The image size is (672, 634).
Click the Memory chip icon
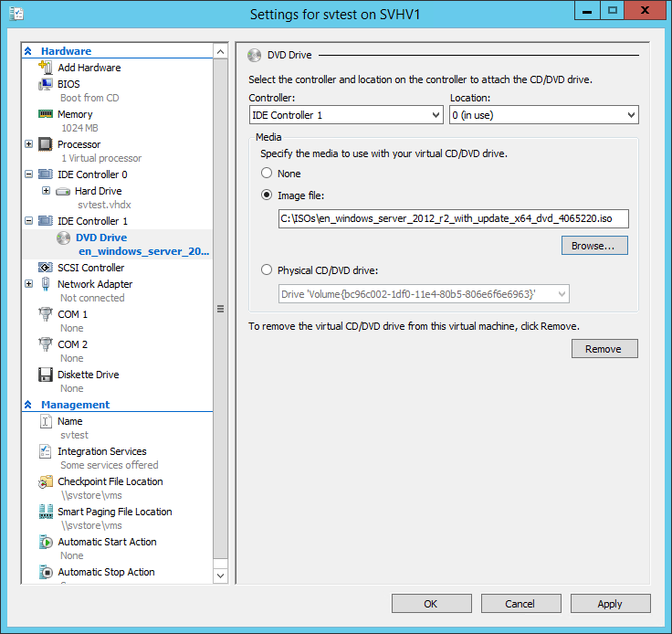(45, 114)
